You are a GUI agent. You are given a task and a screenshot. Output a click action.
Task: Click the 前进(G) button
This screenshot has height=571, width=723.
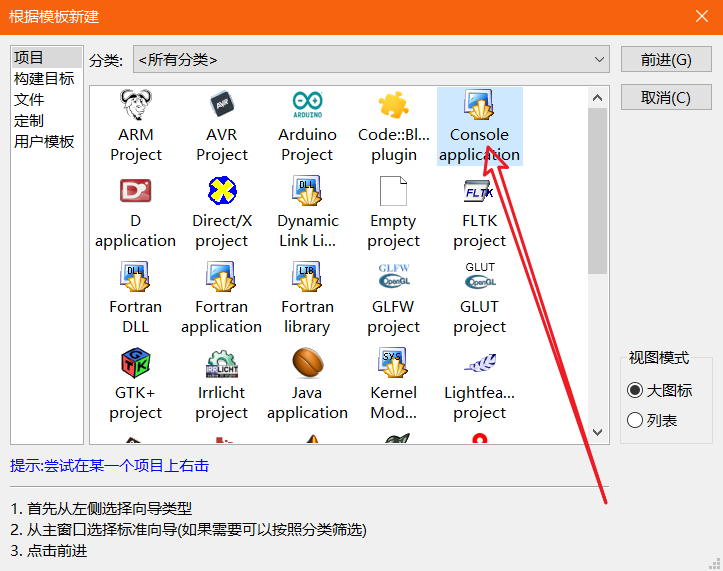(666, 59)
